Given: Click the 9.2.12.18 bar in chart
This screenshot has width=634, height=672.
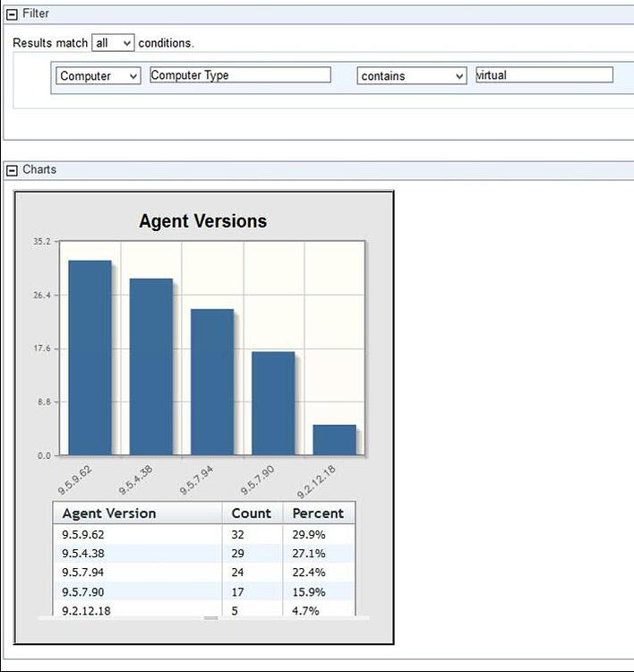Looking at the screenshot, I should [x=335, y=440].
